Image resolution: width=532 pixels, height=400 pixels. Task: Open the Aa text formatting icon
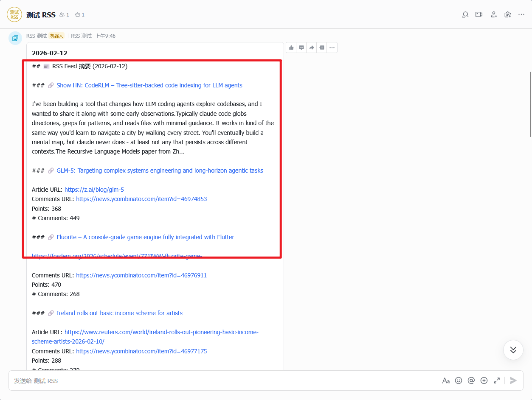pyautogui.click(x=446, y=380)
